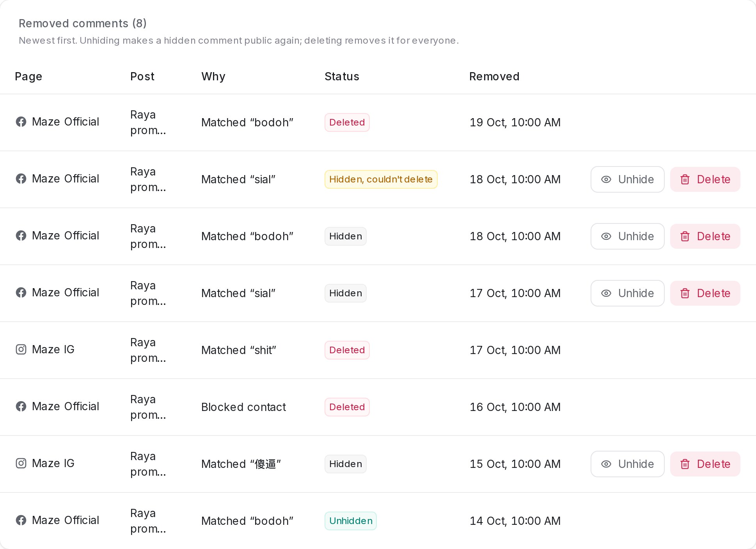Unhide the 18 Oct "bodoh" hidden comment
756x549 pixels.
tap(627, 236)
